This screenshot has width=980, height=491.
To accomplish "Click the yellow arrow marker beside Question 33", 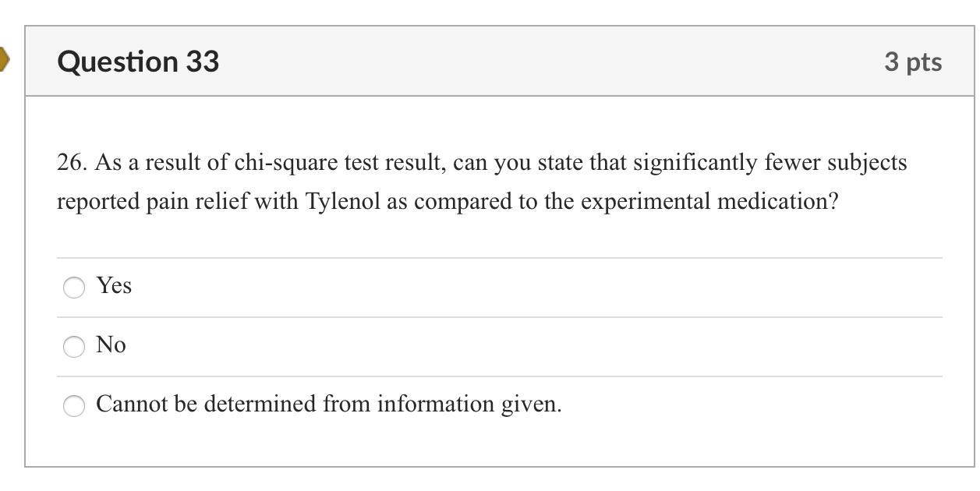I will (4, 57).
